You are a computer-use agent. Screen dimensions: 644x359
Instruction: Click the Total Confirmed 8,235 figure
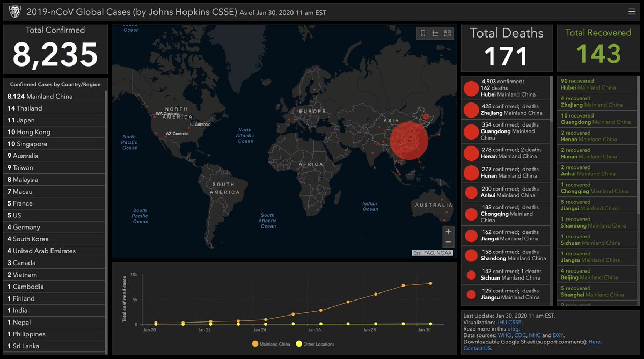(55, 55)
